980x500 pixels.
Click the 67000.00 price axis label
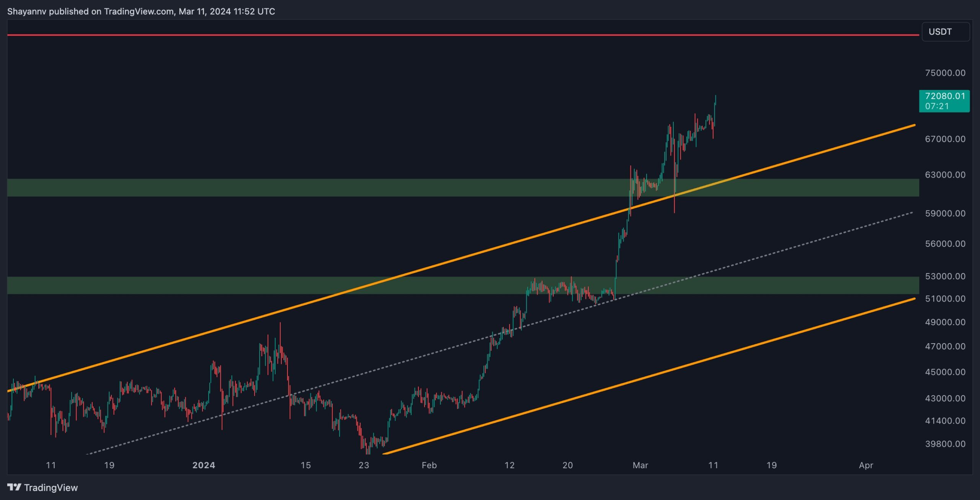pyautogui.click(x=945, y=139)
